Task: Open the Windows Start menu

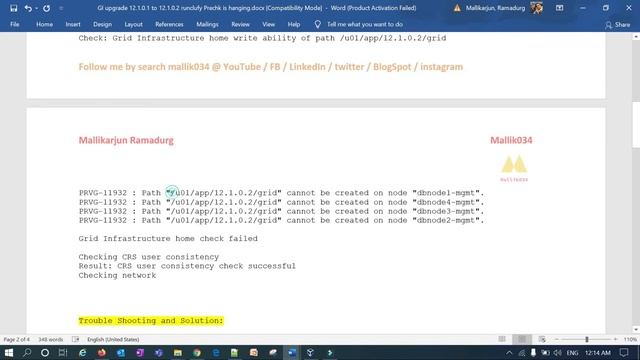Action: click(x=9, y=352)
